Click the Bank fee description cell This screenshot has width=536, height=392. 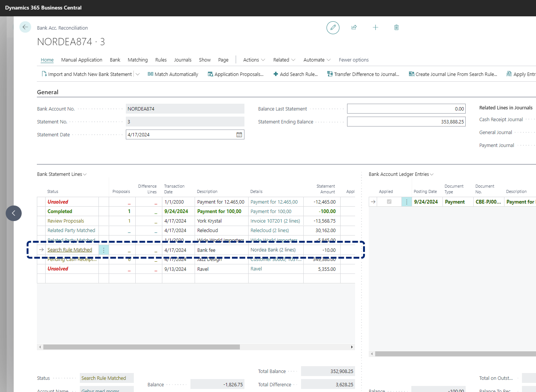221,250
